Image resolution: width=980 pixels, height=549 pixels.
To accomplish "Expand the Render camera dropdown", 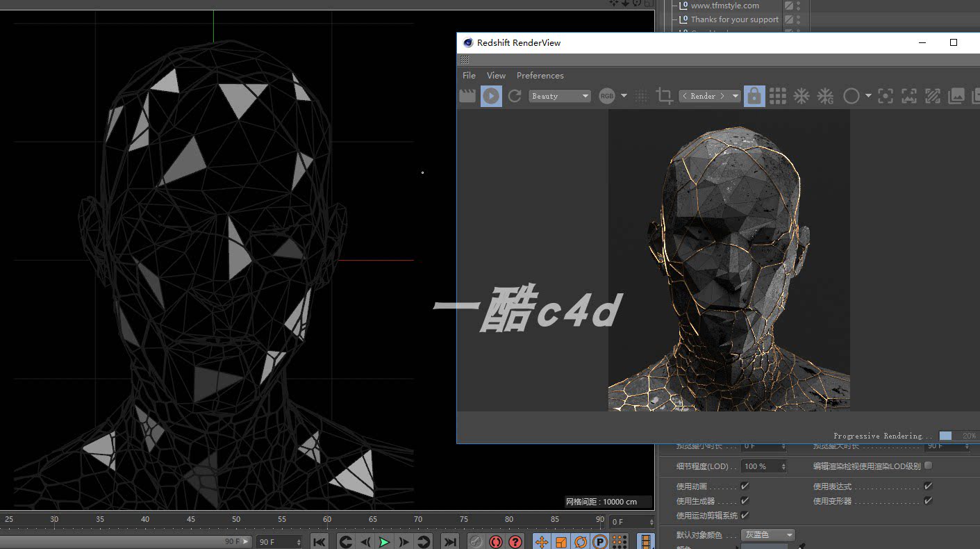I will tap(709, 96).
